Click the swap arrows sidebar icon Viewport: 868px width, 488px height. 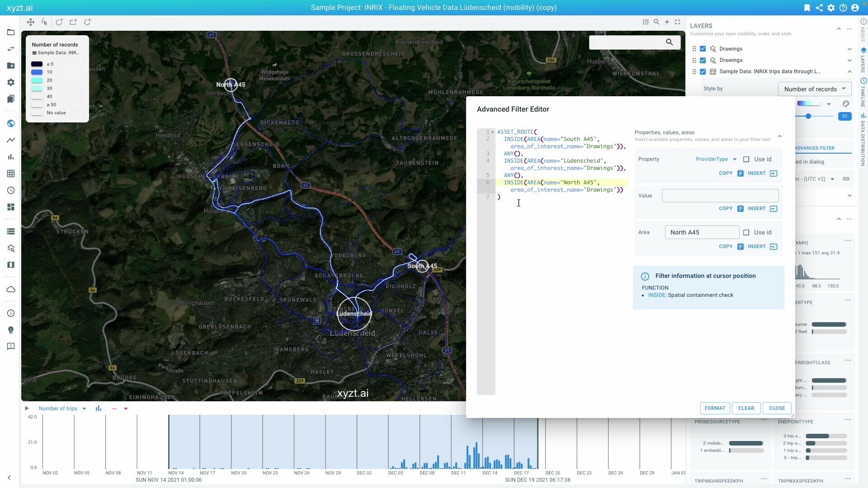tap(11, 49)
